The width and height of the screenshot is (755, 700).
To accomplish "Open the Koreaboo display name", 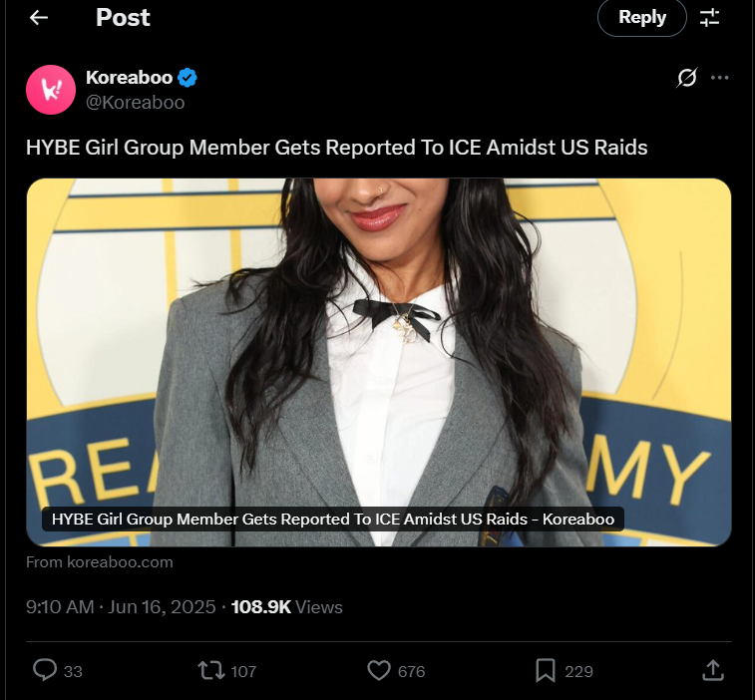I will coord(129,78).
